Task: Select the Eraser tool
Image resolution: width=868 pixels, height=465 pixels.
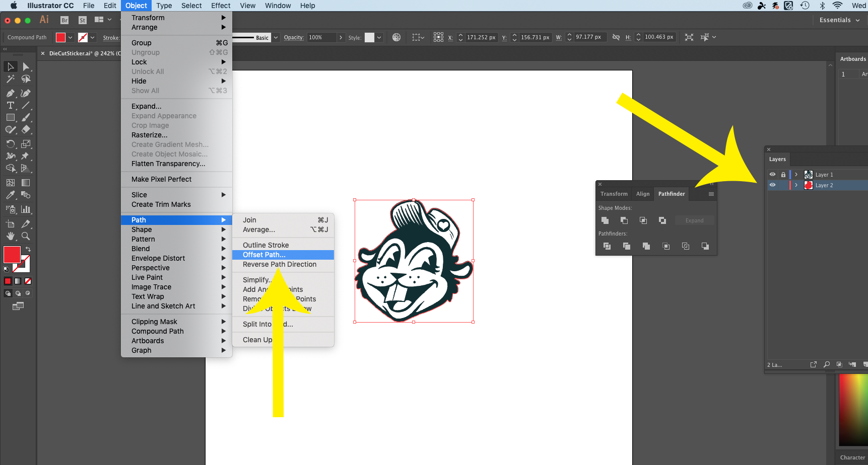Action: pos(26,129)
